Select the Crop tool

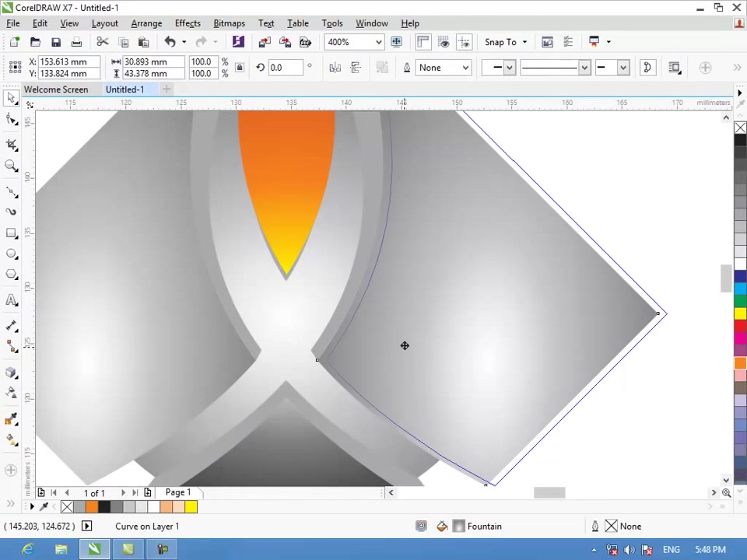11,145
